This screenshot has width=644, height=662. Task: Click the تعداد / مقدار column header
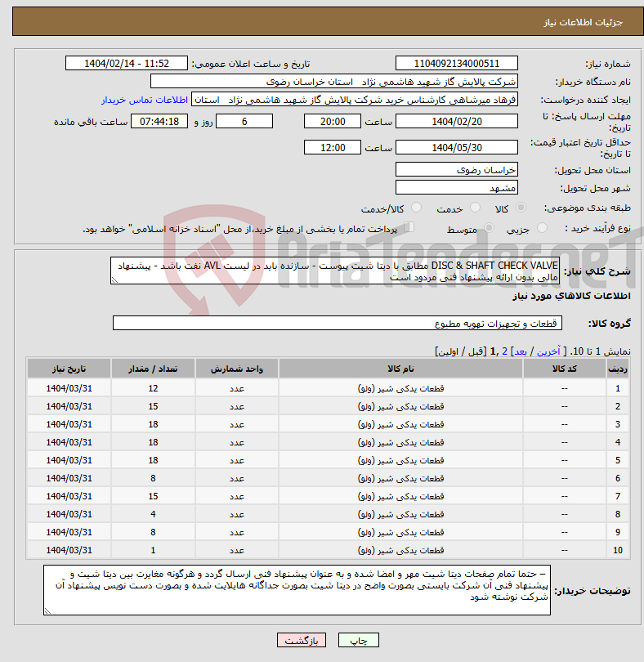[153, 369]
